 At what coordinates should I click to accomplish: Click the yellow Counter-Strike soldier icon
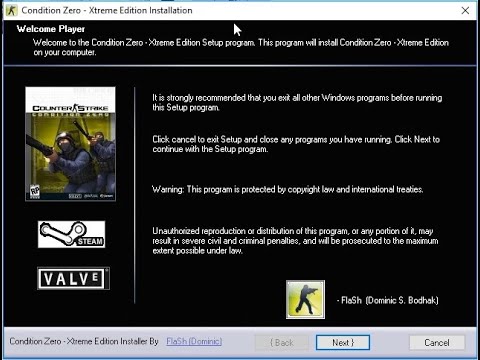305,299
